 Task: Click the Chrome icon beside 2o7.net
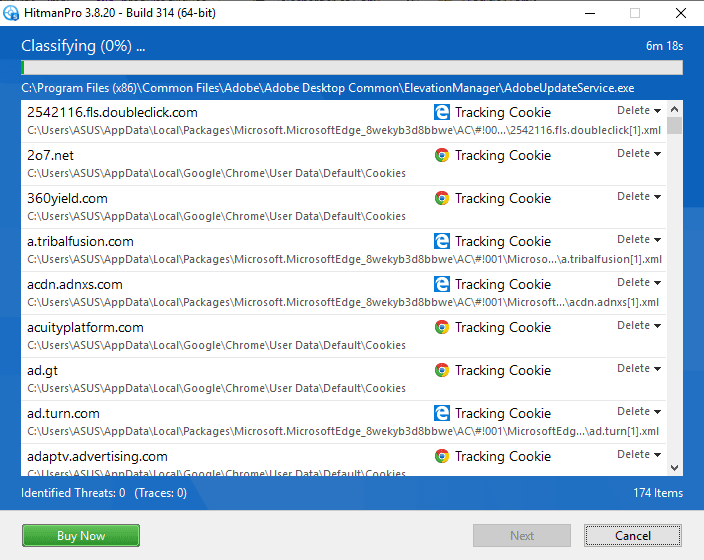pos(441,155)
